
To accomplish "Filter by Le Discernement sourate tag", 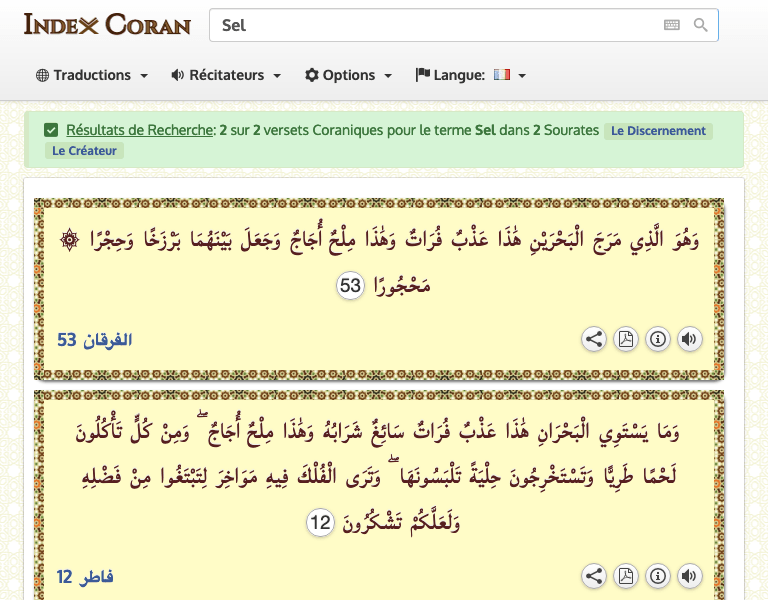I will pyautogui.click(x=658, y=131).
